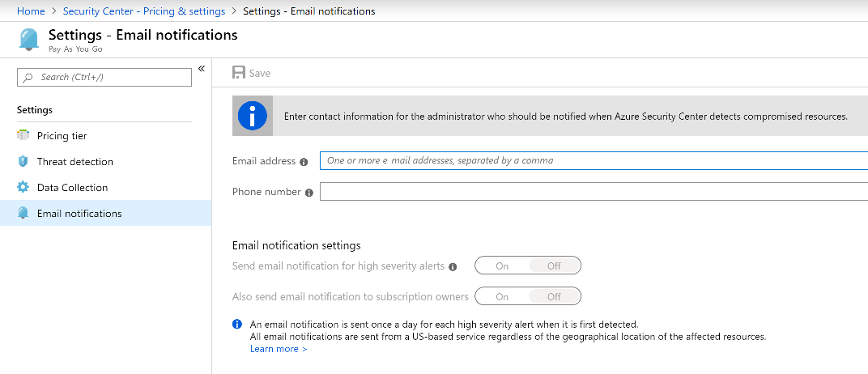Click the Email notifications bell icon in sidebar
The height and width of the screenshot is (374, 868).
click(x=23, y=214)
